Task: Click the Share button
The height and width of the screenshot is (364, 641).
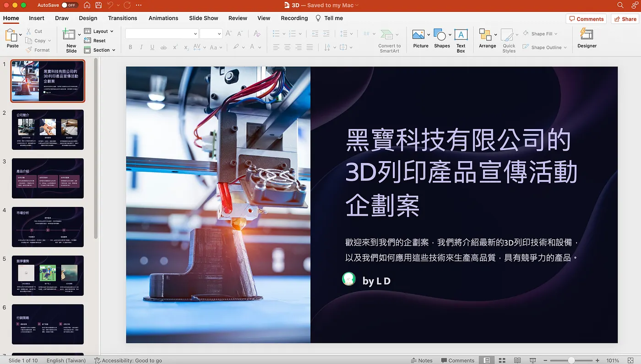Action: 625,19
